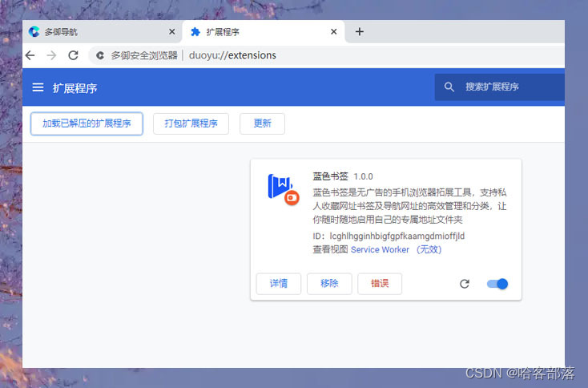Reload the 蓝色书签 extension
This screenshot has width=588, height=388.
[465, 284]
